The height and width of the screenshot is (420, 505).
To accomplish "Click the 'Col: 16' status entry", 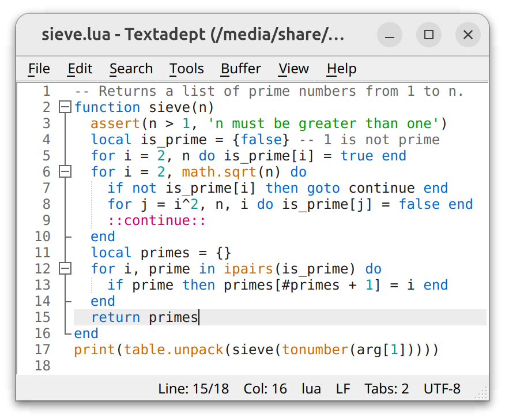I will pyautogui.click(x=265, y=389).
